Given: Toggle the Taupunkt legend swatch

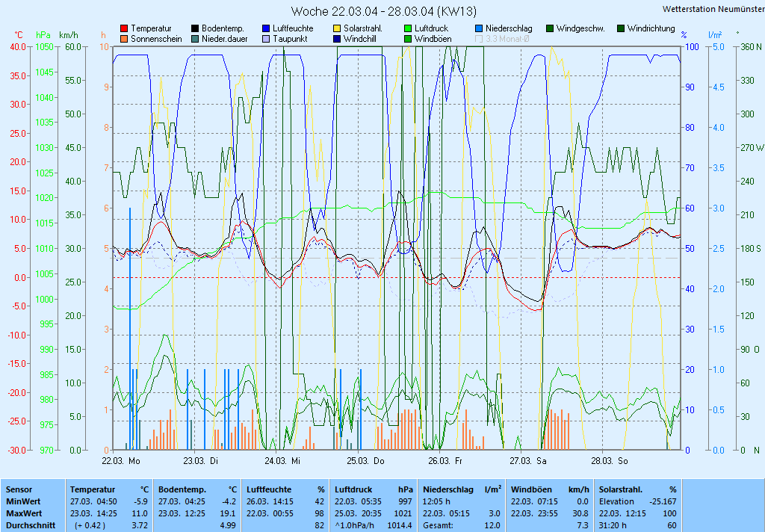Looking at the screenshot, I should pos(266,39).
